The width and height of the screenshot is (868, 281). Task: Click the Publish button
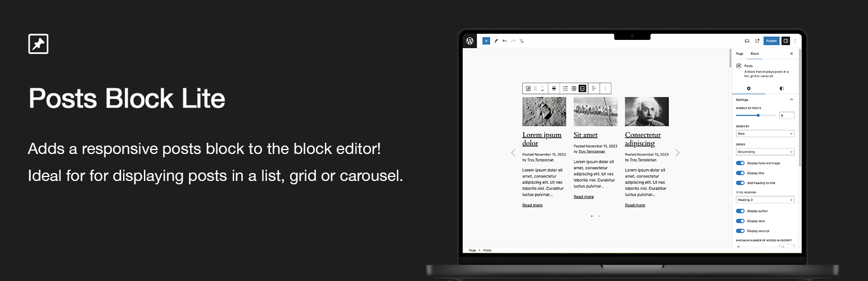771,41
